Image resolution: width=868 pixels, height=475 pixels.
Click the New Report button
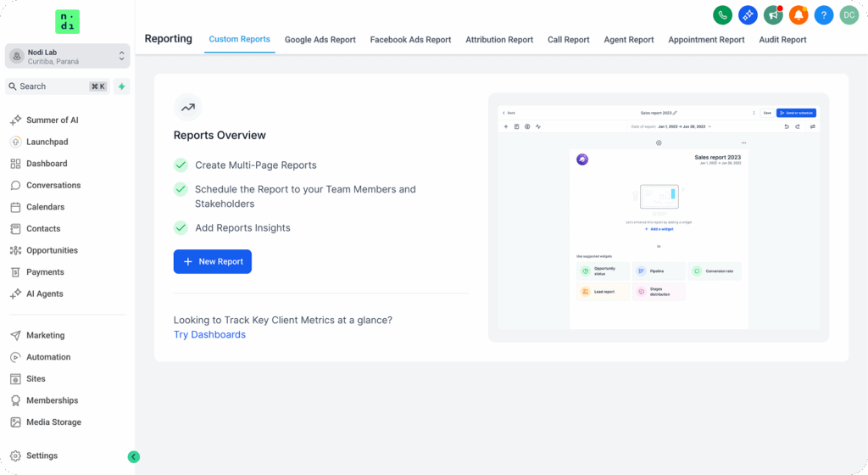212,262
